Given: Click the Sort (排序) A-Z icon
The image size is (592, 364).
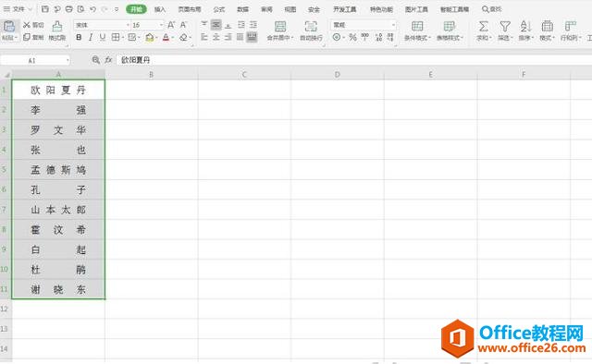Looking at the screenshot, I should point(525,26).
